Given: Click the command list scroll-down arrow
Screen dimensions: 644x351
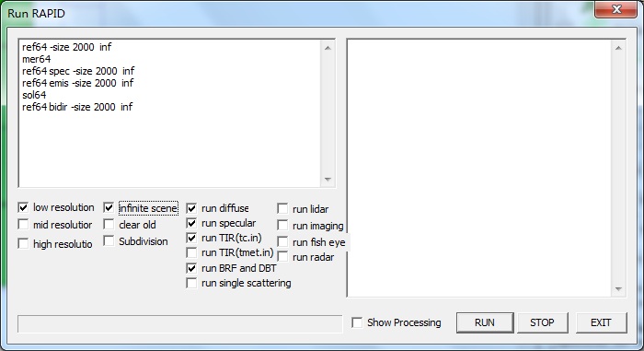Looking at the screenshot, I should point(328,179).
